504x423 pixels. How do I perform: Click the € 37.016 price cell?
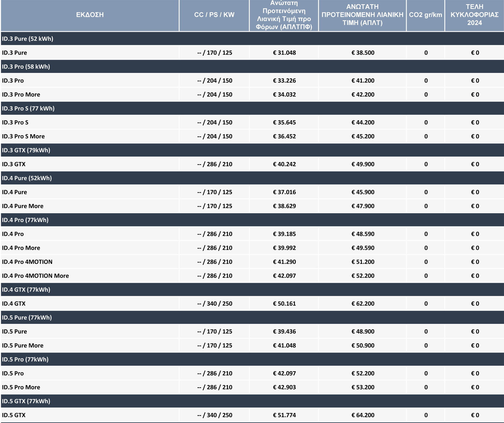point(284,192)
